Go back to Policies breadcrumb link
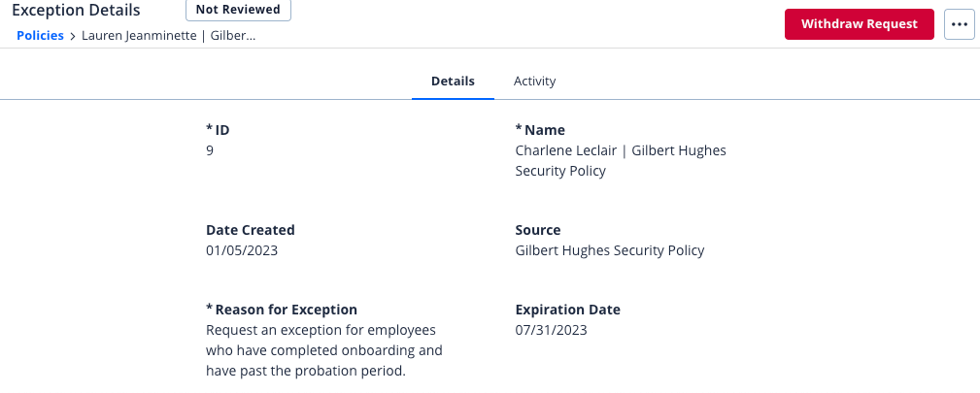 tap(40, 36)
